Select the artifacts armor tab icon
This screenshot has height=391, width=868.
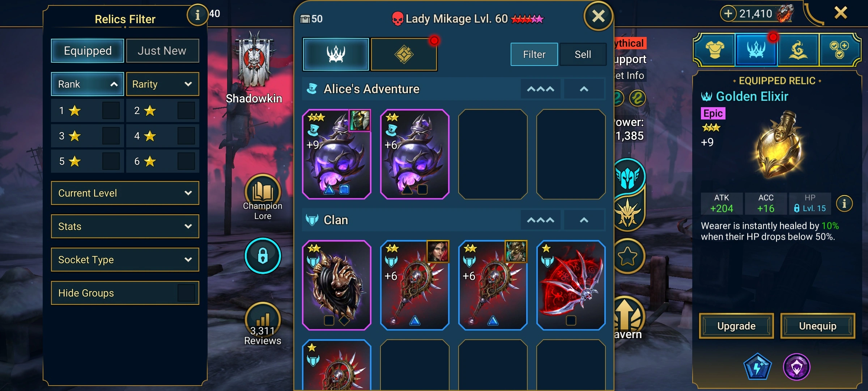[x=715, y=50]
